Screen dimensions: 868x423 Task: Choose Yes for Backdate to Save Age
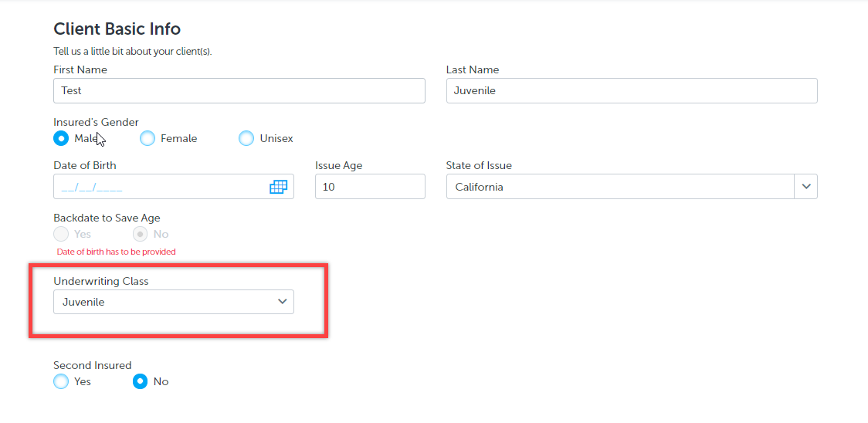click(61, 234)
